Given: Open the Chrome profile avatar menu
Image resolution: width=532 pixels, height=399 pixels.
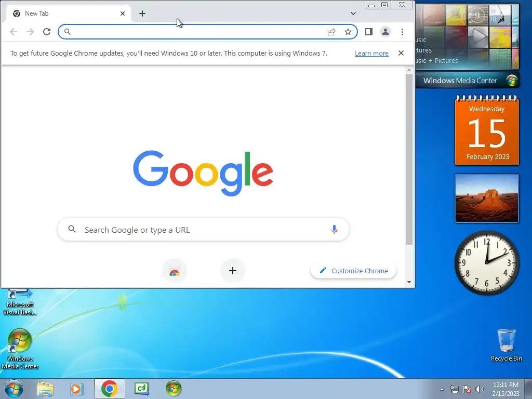Looking at the screenshot, I should pos(385,32).
